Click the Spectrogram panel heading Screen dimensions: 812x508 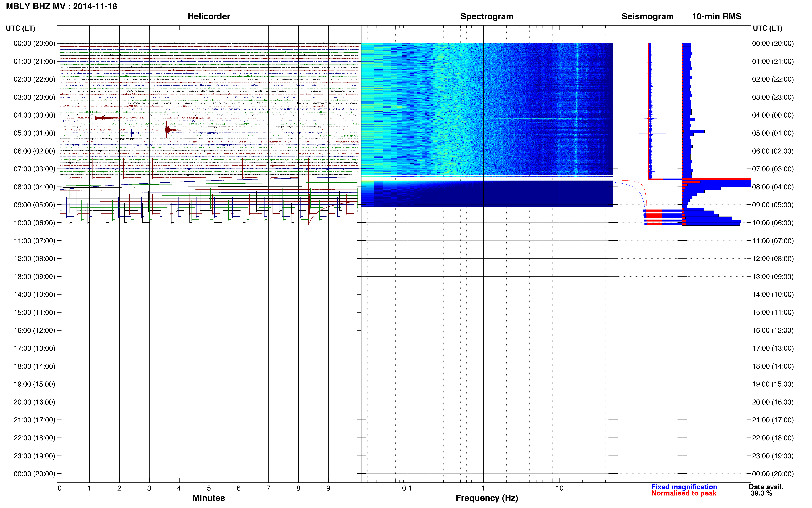[487, 16]
